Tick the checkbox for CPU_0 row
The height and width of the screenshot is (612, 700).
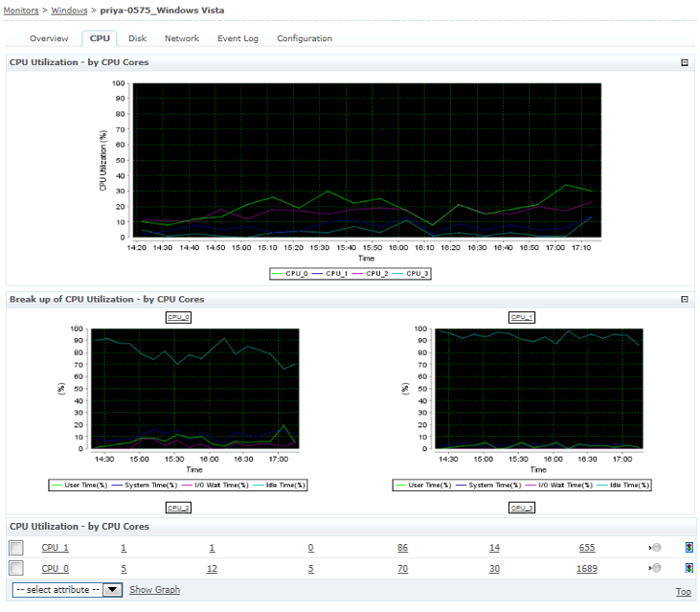(x=15, y=569)
